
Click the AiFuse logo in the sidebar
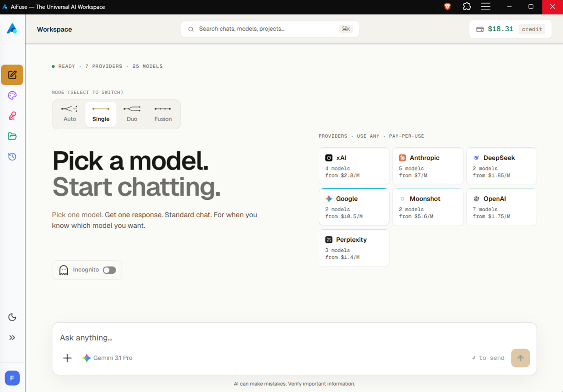click(x=12, y=29)
